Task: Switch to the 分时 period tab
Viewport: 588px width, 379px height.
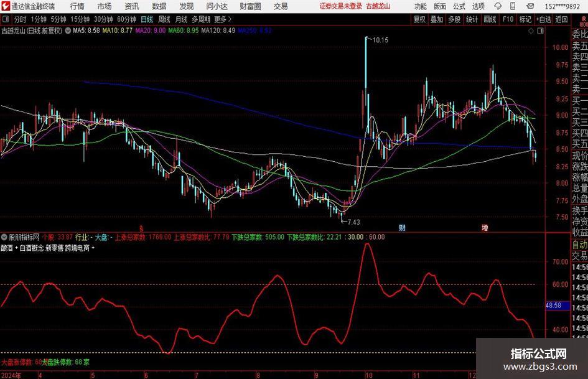Action: [20, 19]
